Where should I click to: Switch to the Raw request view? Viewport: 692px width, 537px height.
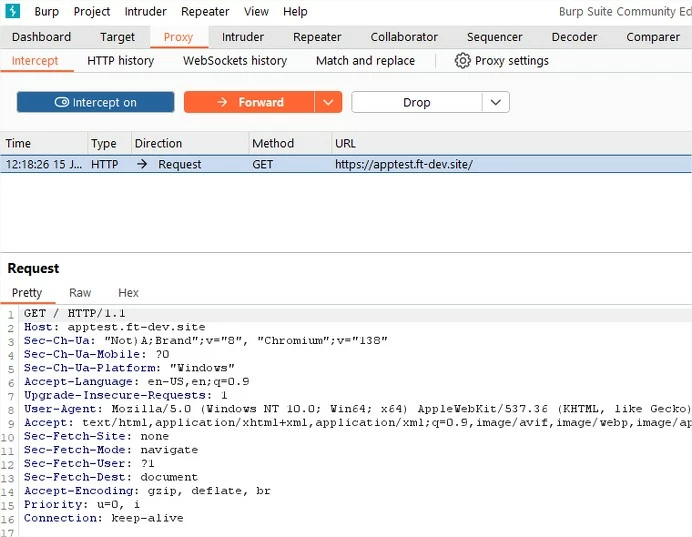80,293
